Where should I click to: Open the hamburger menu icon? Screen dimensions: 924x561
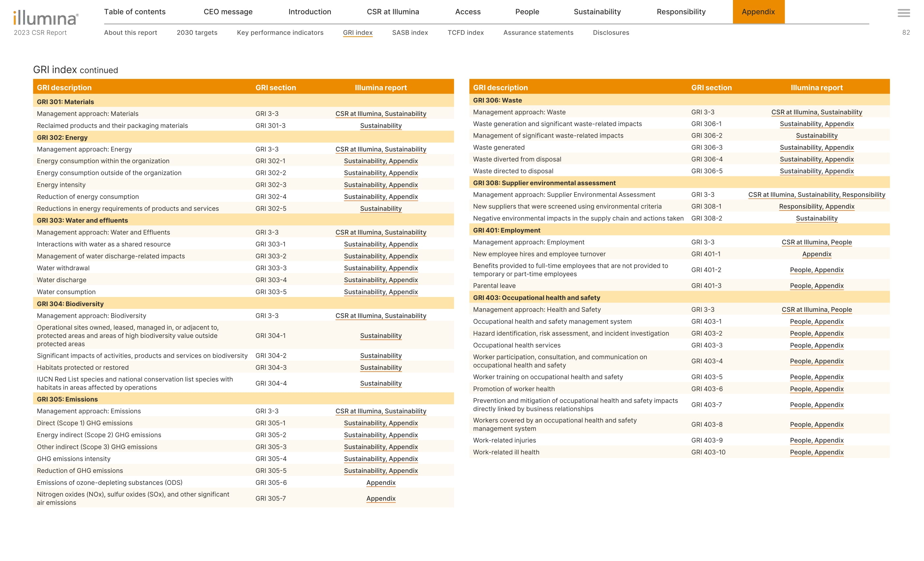point(904,13)
